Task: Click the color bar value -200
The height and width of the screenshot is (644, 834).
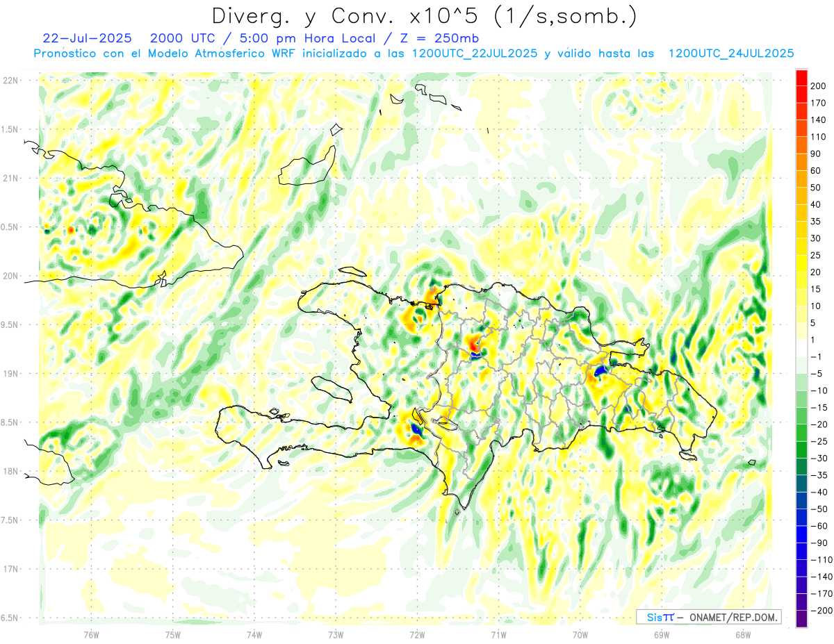Action: point(823,611)
